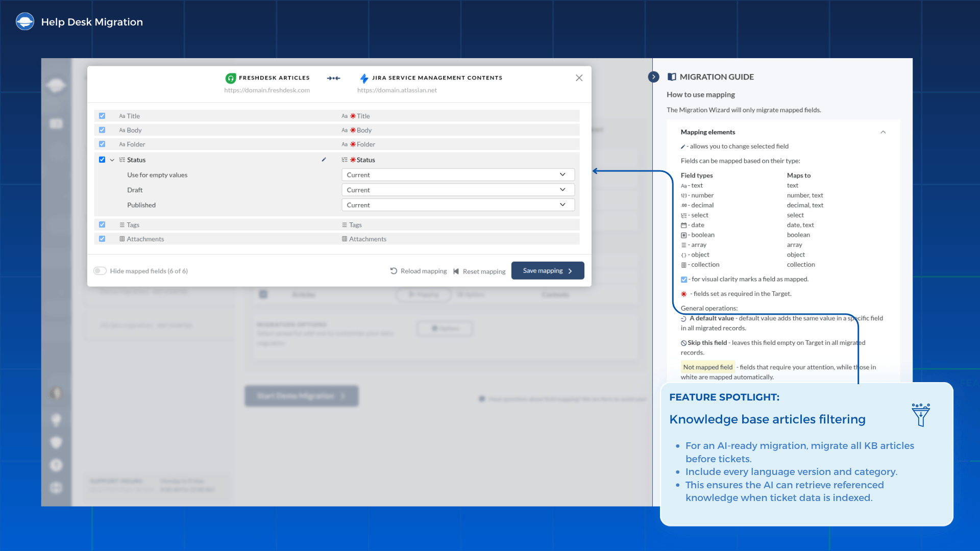Click the Freshdesk Articles source icon

pos(231,78)
